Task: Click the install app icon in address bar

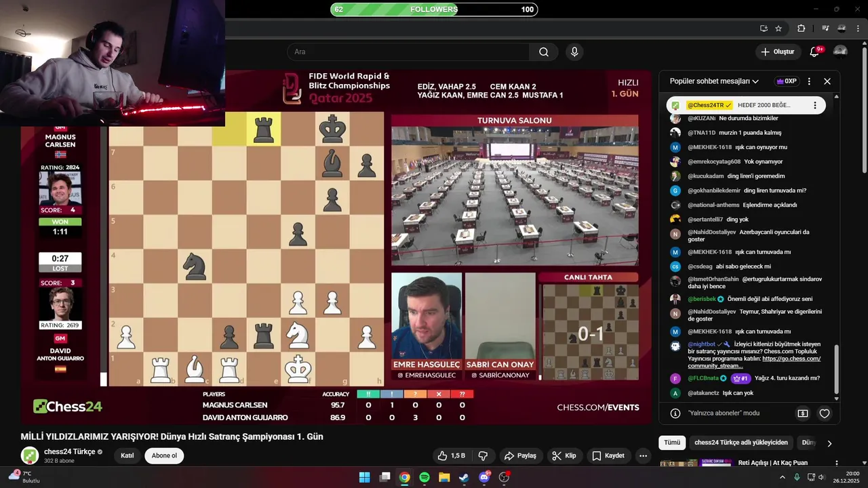Action: pyautogui.click(x=764, y=28)
